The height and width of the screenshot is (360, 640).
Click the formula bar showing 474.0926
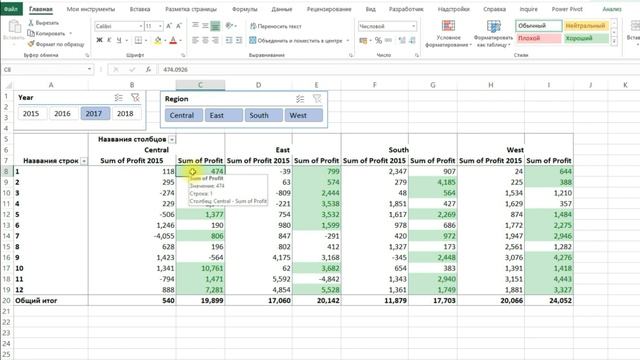pyautogui.click(x=398, y=69)
